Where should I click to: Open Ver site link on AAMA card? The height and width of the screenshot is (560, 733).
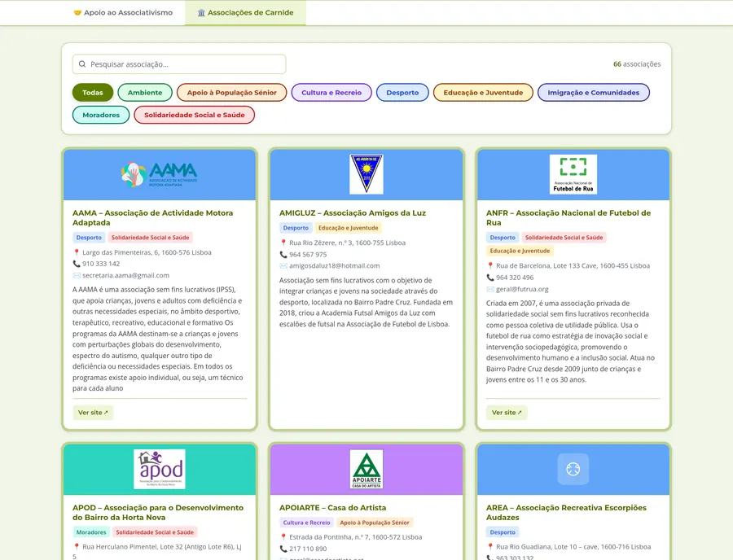click(93, 413)
